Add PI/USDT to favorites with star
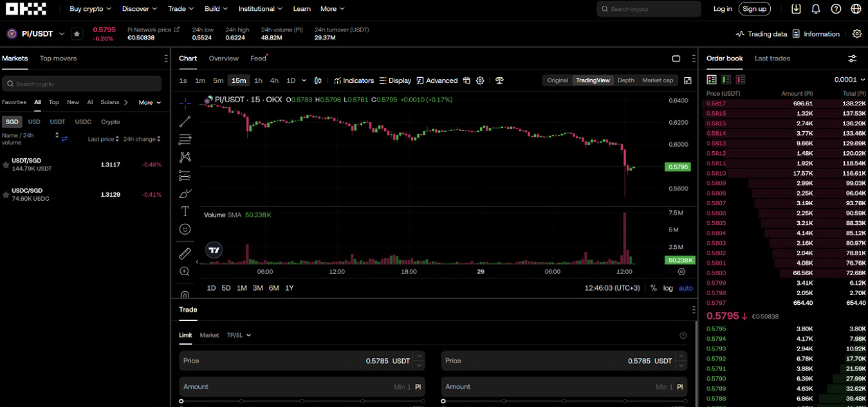Screen dimensions: 868x407 click(77, 34)
